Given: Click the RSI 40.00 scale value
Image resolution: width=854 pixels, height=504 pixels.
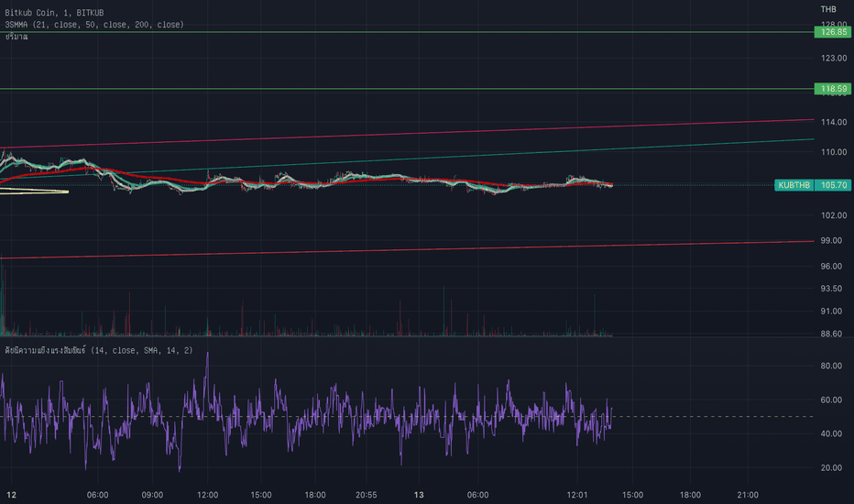Looking at the screenshot, I should (831, 433).
